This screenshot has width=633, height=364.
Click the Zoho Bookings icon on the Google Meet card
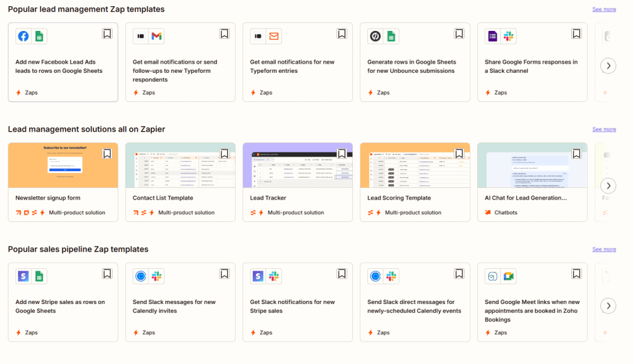click(x=493, y=276)
